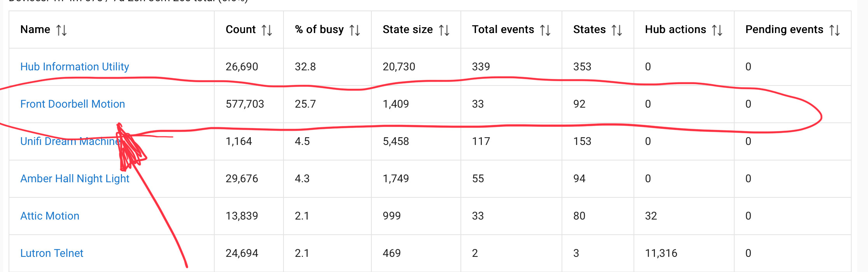868x272 pixels.
Task: Click Lutron Telnet hub actions value 11,316
Action: click(x=661, y=253)
